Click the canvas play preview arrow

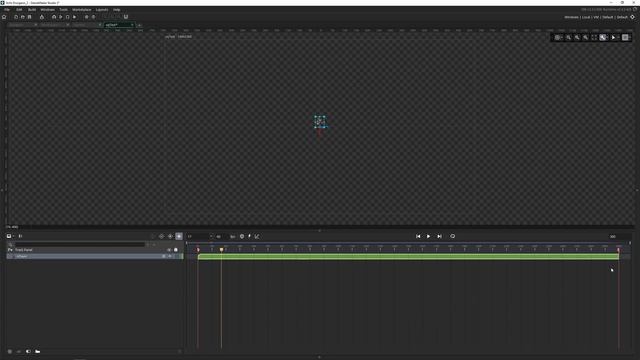pyautogui.click(x=613, y=37)
